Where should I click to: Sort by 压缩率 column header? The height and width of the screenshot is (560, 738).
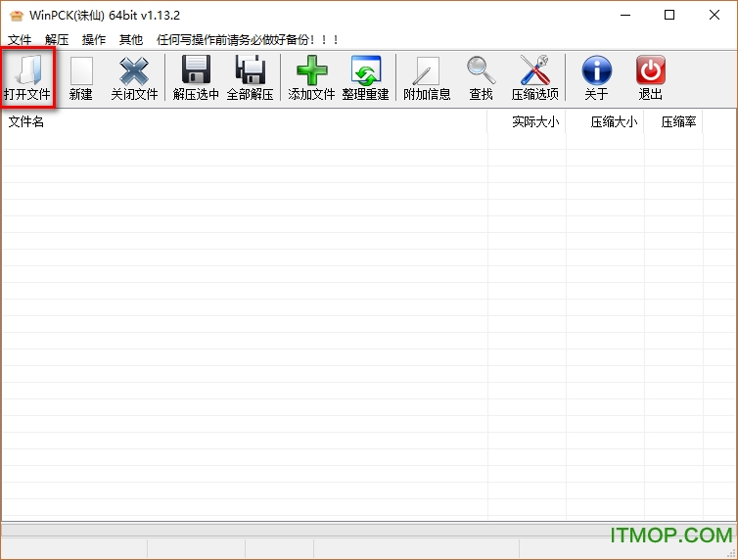coord(678,122)
